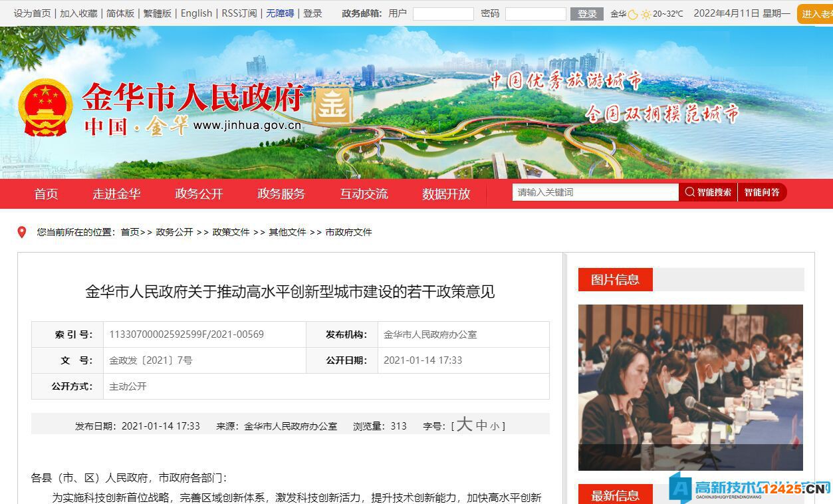Switch to English version link
The image size is (833, 504).
click(196, 13)
